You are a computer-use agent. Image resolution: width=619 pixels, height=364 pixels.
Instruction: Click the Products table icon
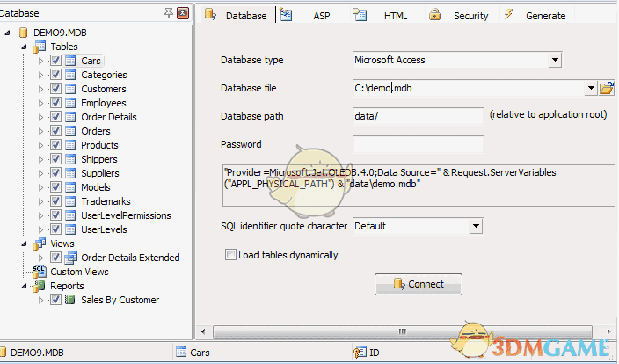click(x=70, y=145)
